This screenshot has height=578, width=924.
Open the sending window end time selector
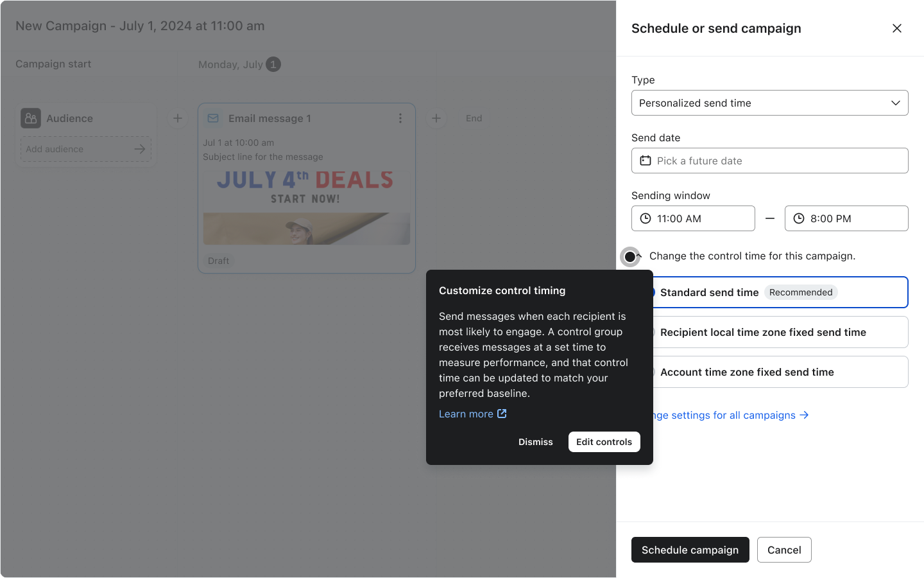pyautogui.click(x=846, y=218)
